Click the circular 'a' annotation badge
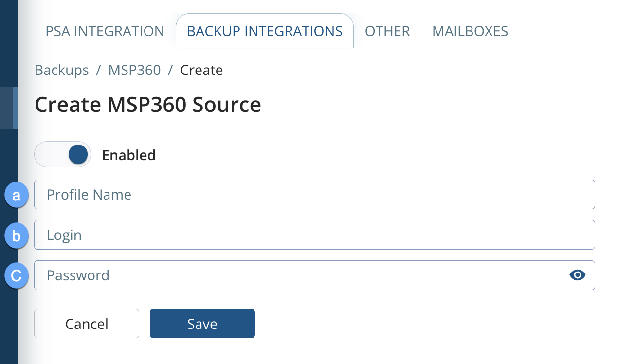 tap(16, 195)
